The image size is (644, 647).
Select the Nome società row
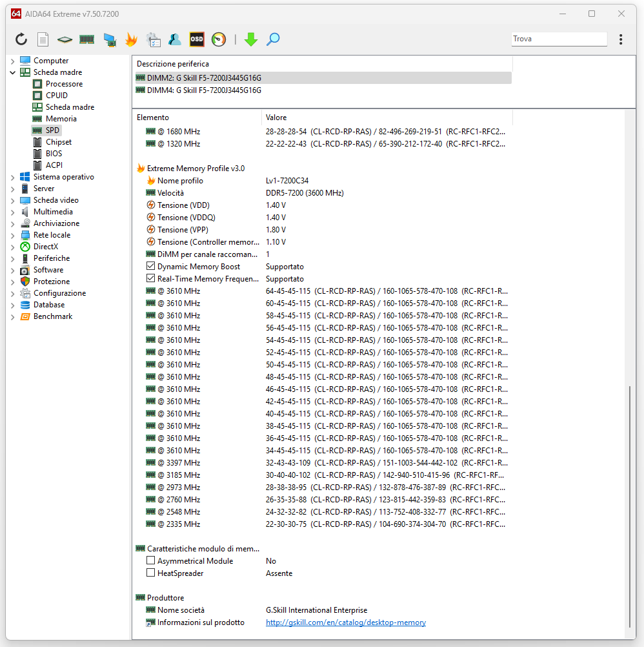click(x=323, y=610)
